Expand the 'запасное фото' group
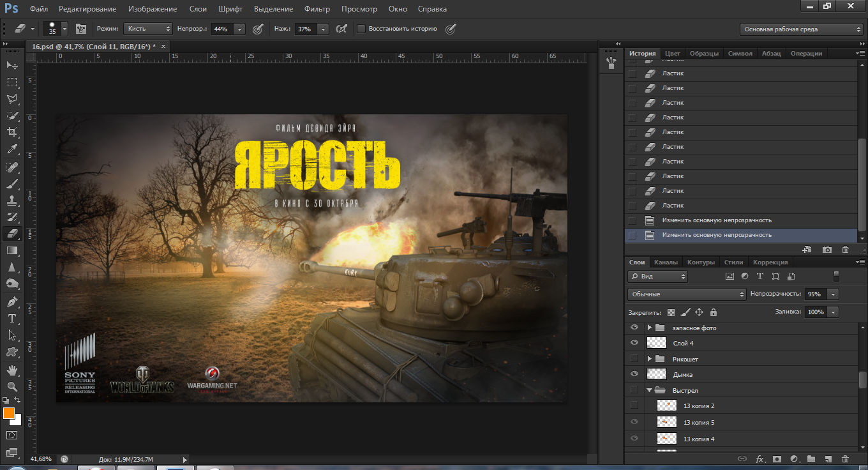This screenshot has height=470, width=868. coord(649,328)
